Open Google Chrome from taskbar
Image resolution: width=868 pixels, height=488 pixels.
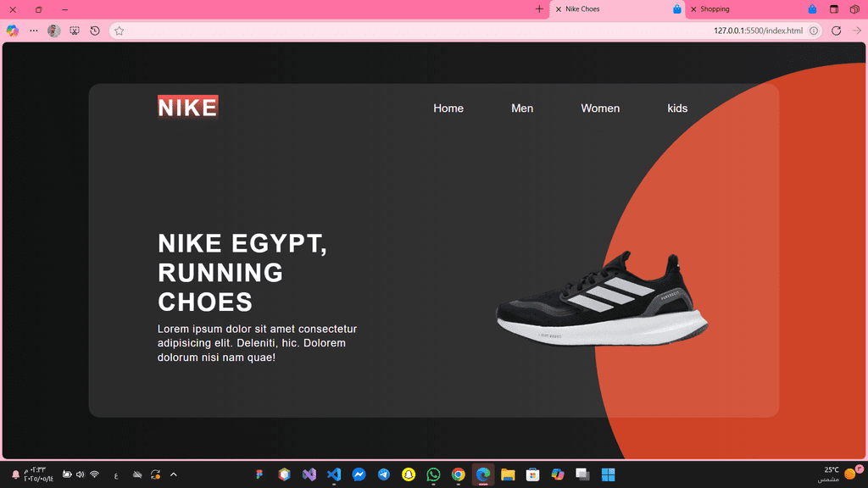(458, 474)
